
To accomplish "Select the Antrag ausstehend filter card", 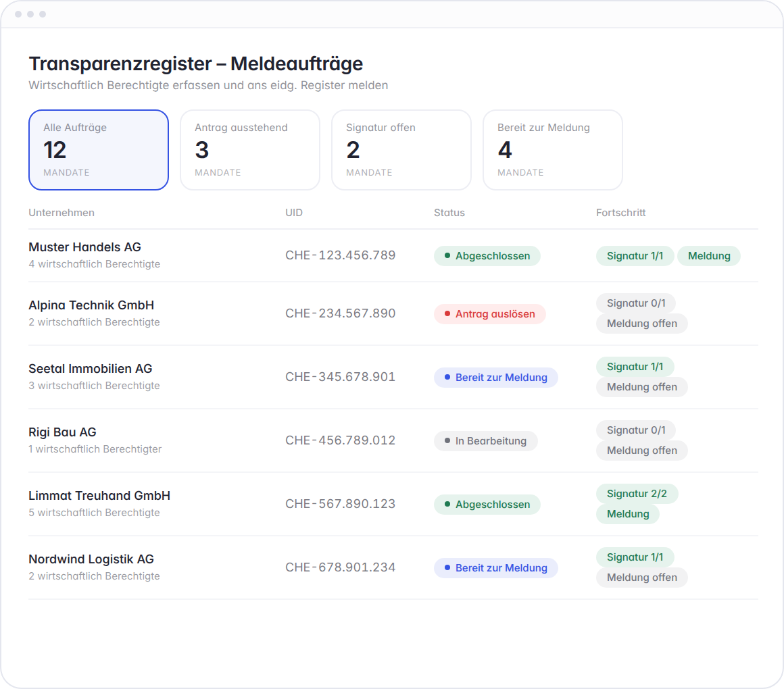I will 250,150.
